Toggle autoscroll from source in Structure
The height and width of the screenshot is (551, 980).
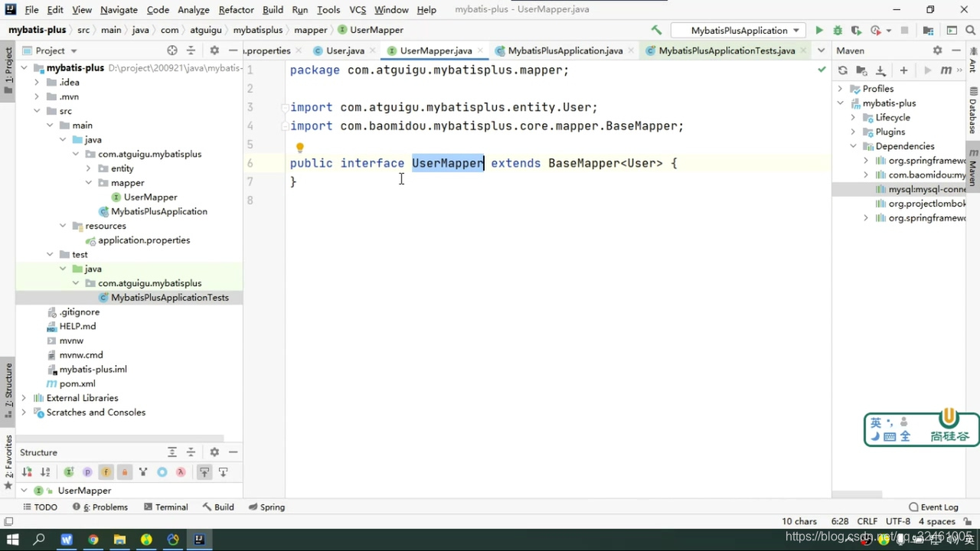(x=223, y=472)
